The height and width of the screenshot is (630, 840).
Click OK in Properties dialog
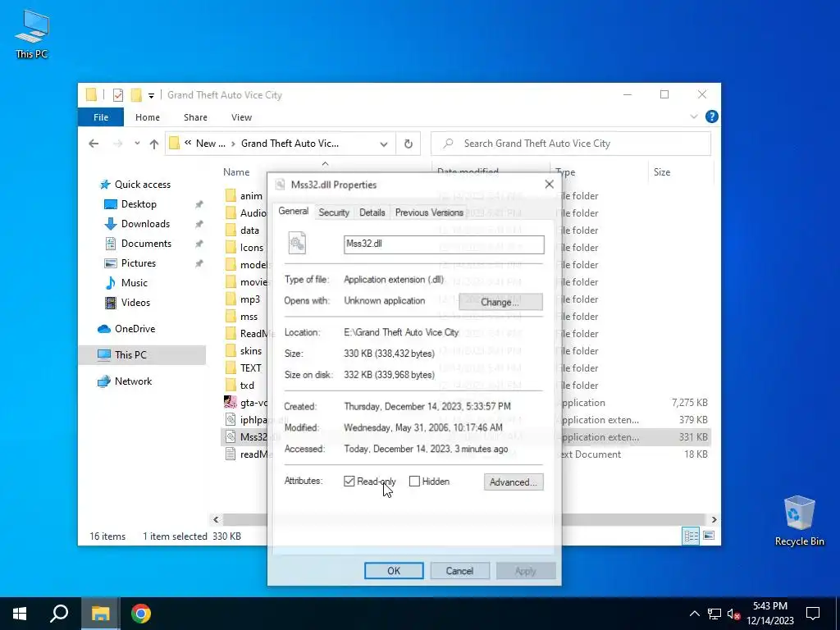pyautogui.click(x=394, y=571)
